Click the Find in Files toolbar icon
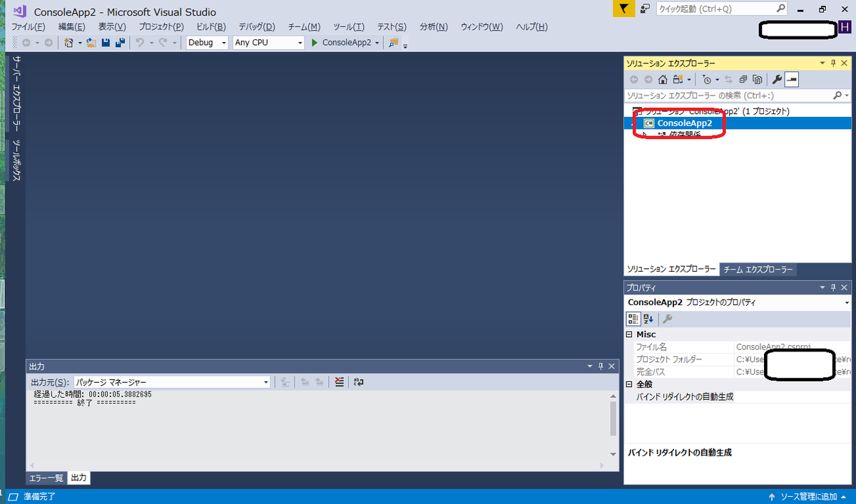 (394, 43)
